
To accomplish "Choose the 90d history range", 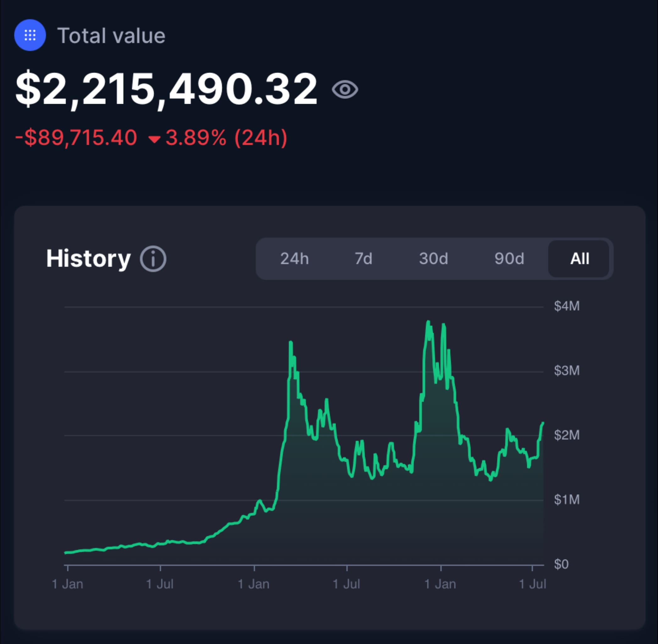I will tap(509, 259).
